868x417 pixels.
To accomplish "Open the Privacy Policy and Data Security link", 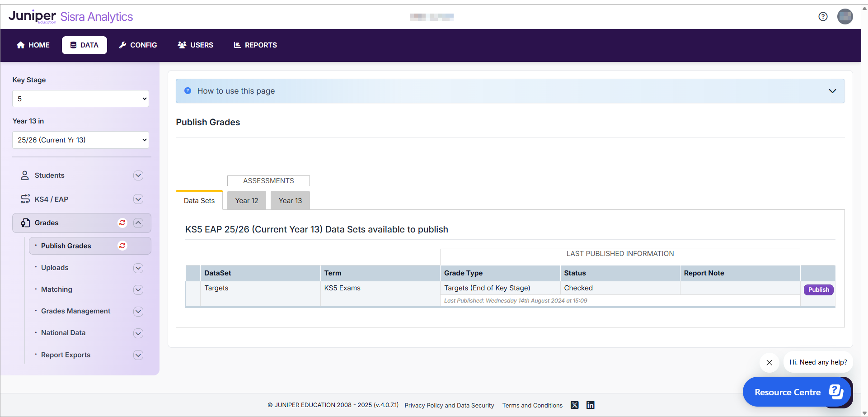I will click(449, 405).
